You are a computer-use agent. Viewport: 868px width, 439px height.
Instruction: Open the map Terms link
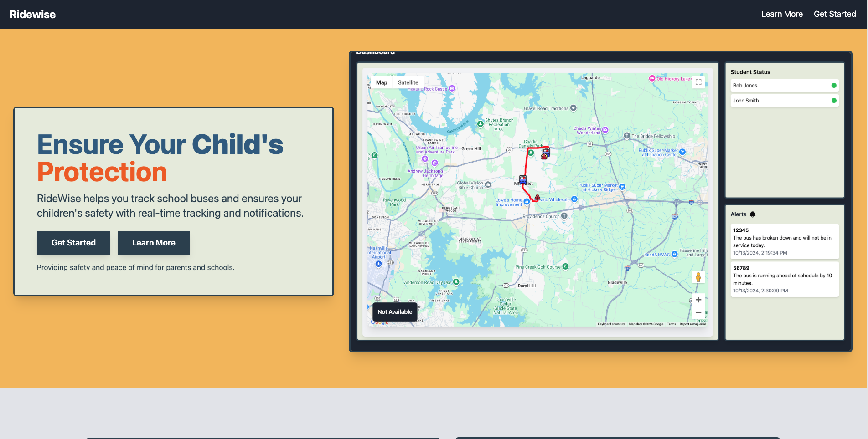[672, 324]
